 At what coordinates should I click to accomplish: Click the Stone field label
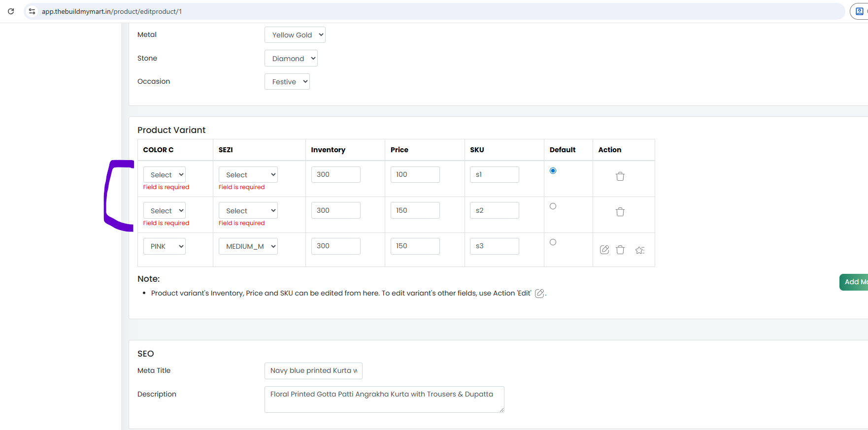[x=147, y=58]
